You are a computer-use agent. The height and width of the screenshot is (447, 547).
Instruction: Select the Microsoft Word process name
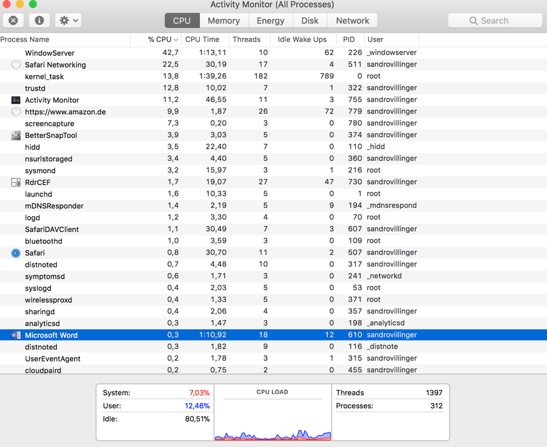click(x=51, y=335)
